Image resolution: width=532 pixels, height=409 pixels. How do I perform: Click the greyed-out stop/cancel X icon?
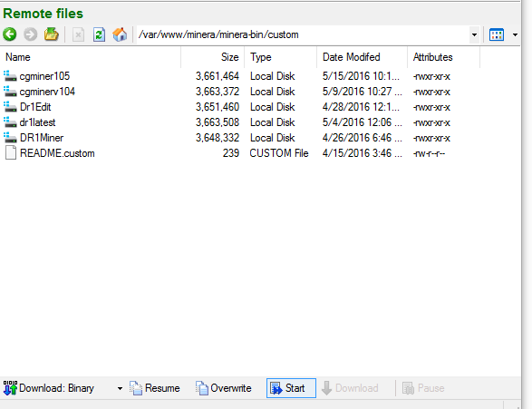tap(78, 34)
